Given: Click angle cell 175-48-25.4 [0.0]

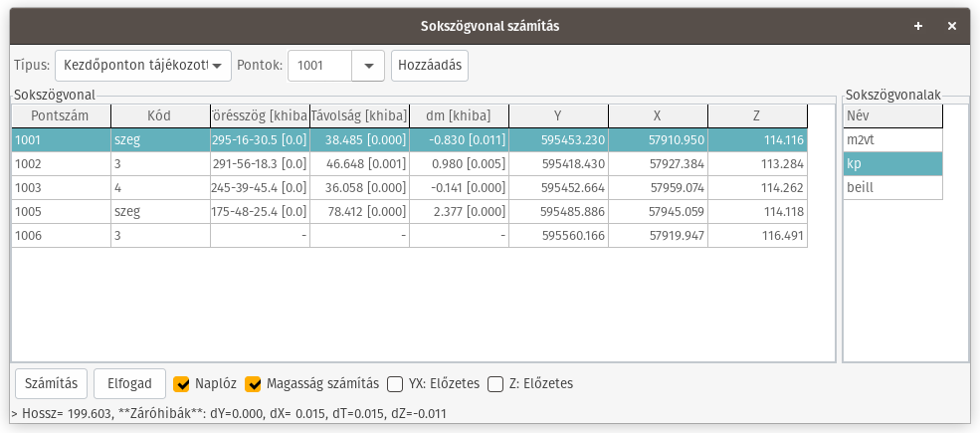Looking at the screenshot, I should [x=260, y=211].
